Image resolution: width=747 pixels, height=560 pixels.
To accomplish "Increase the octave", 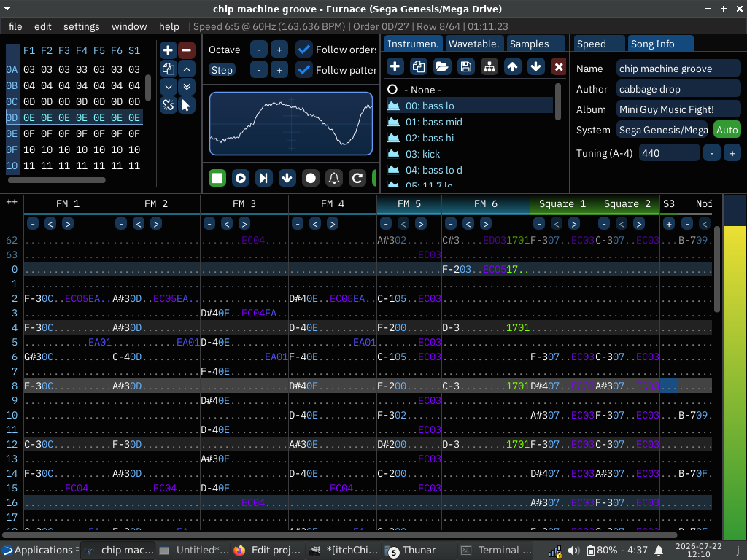I will tap(279, 50).
